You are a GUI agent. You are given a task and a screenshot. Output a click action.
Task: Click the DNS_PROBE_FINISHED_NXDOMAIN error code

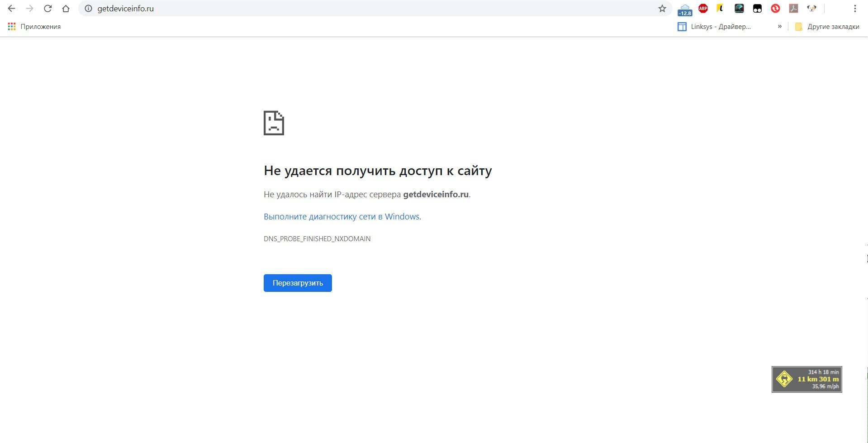point(317,239)
